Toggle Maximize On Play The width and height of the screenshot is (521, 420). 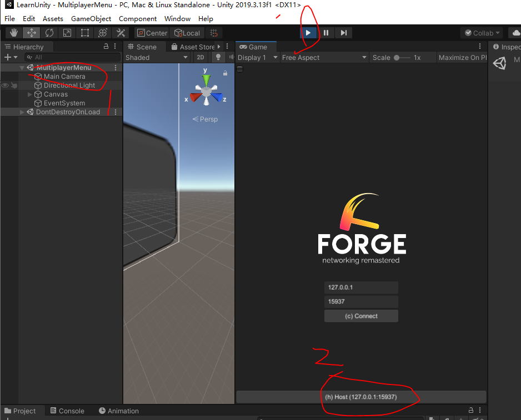(462, 58)
